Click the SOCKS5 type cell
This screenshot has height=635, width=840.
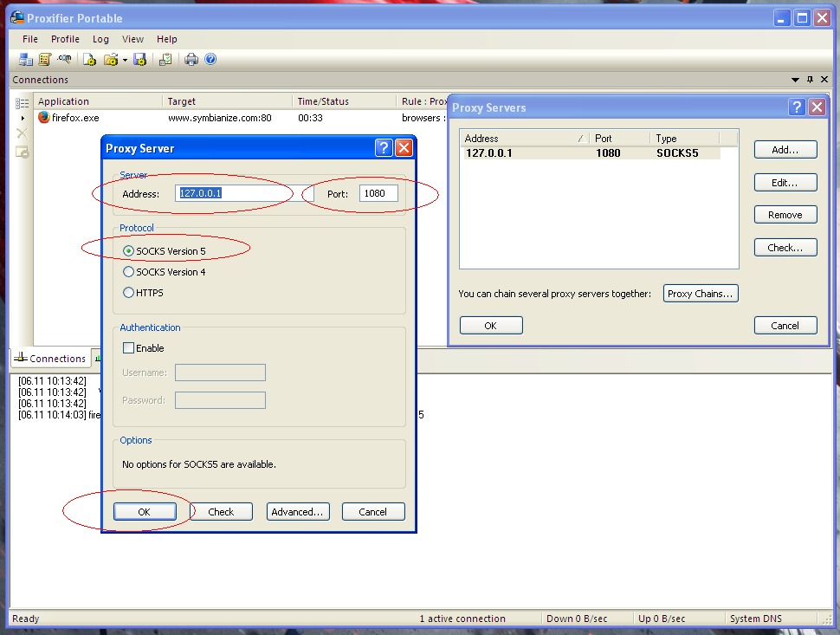(x=678, y=153)
